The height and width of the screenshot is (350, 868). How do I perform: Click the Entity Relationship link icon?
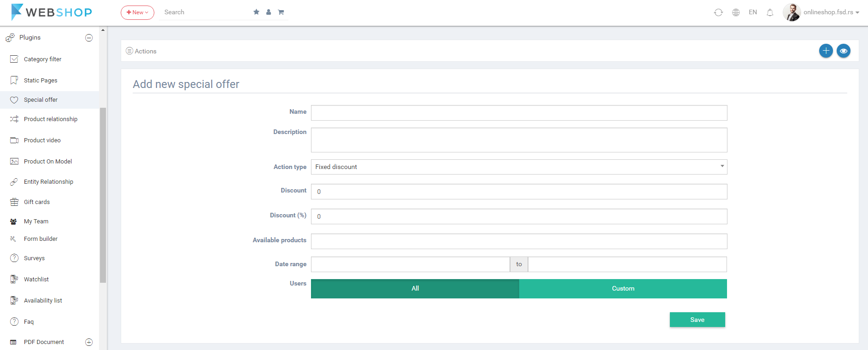(x=14, y=181)
